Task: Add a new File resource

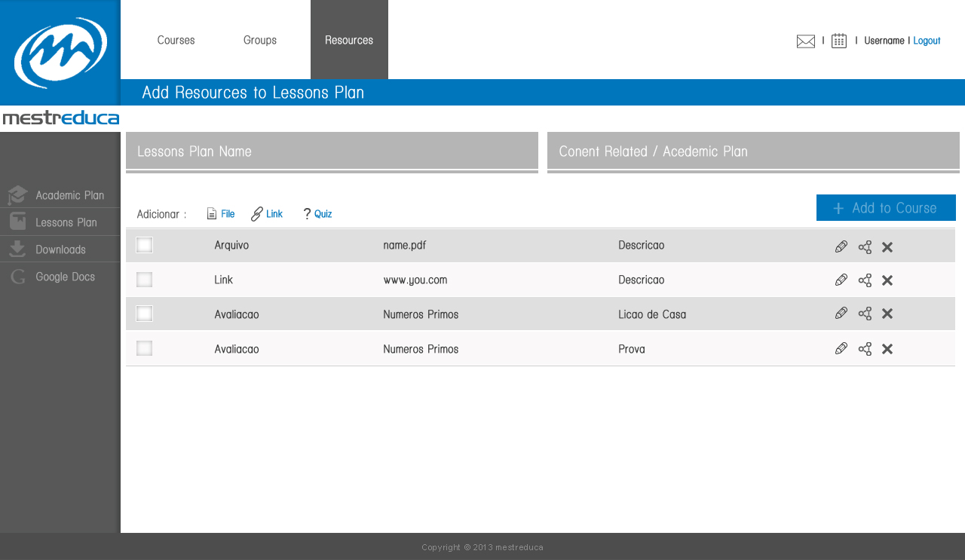Action: coord(221,214)
